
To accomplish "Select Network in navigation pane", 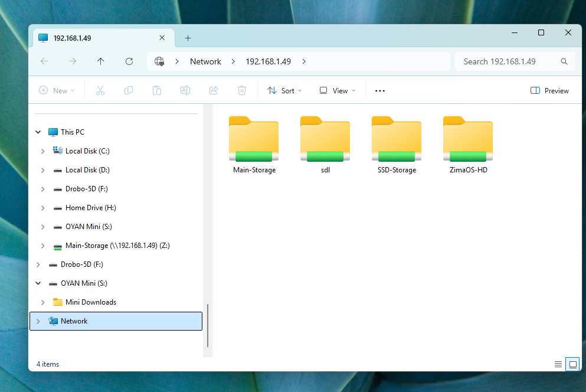I will click(x=116, y=321).
